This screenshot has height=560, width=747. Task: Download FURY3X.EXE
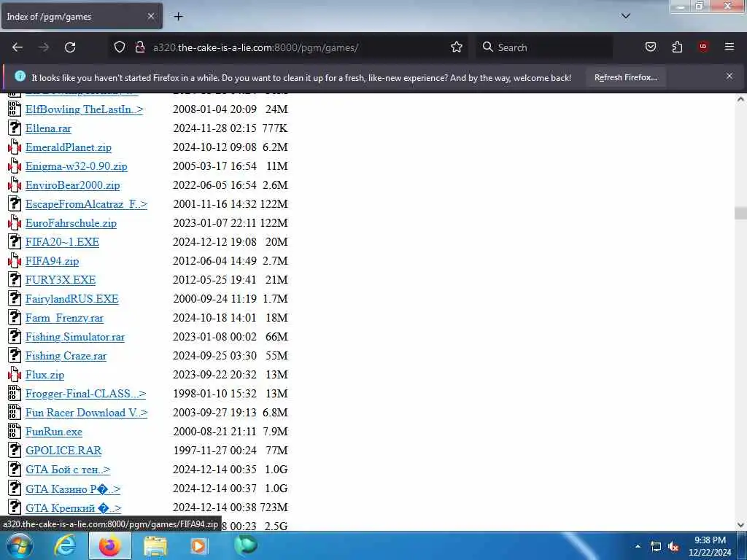tap(61, 280)
